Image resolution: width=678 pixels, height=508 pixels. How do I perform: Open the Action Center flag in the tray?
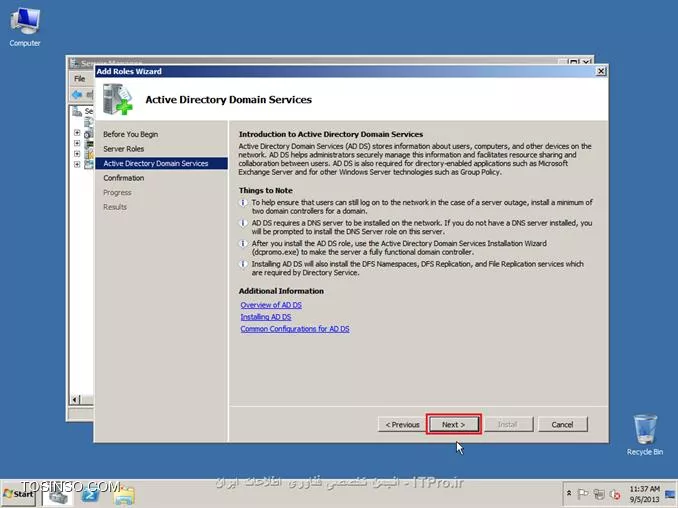pos(582,494)
